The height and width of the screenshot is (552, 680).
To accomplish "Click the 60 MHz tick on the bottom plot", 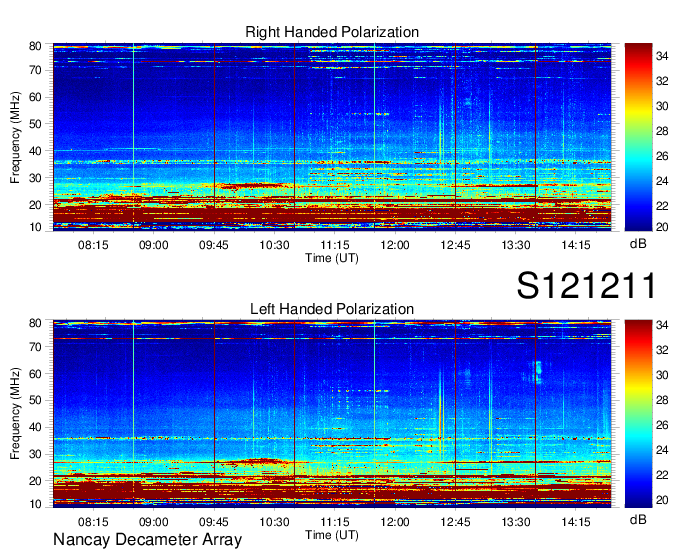I will pyautogui.click(x=35, y=374).
